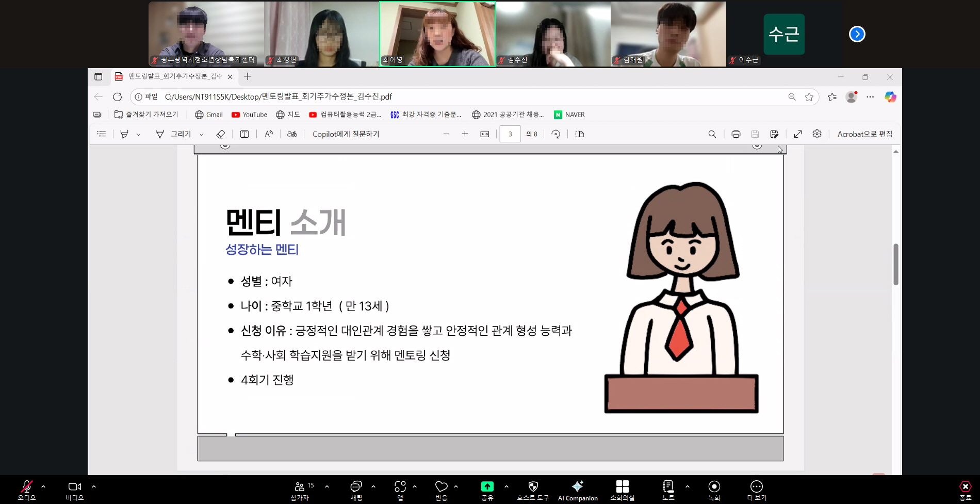The height and width of the screenshot is (504, 980).
Task: Click the print PDF icon
Action: [x=736, y=134]
